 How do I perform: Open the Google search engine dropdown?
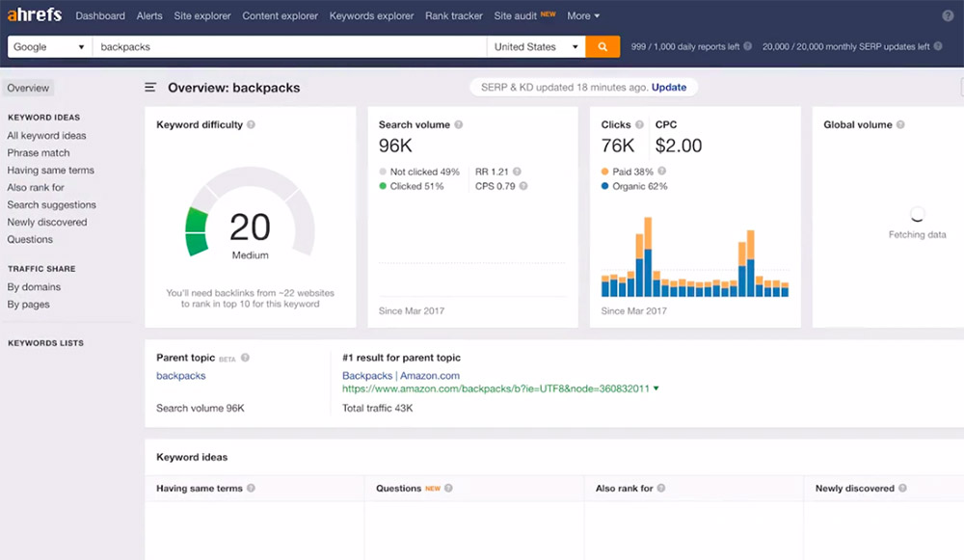49,46
